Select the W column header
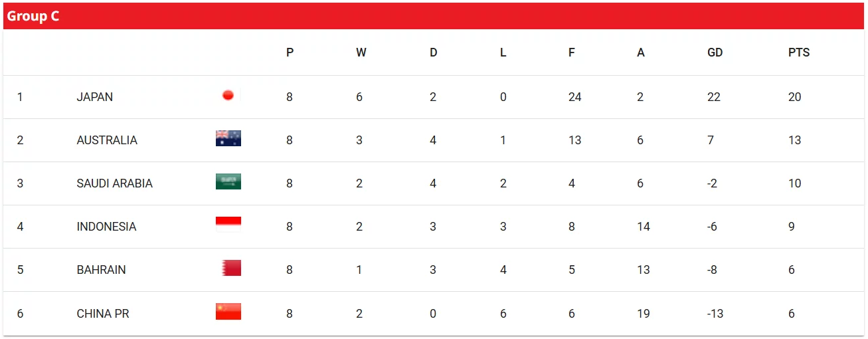This screenshot has width=868, height=339. (x=361, y=53)
